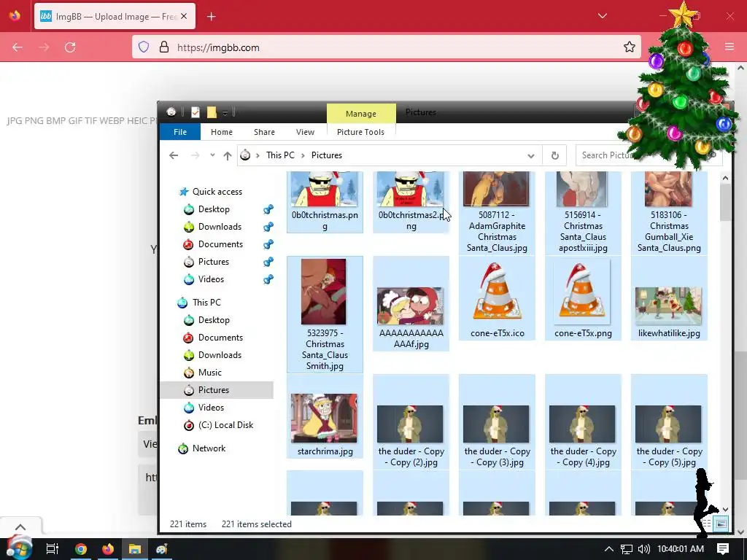
Task: Open Music under This PC
Action: coord(209,373)
